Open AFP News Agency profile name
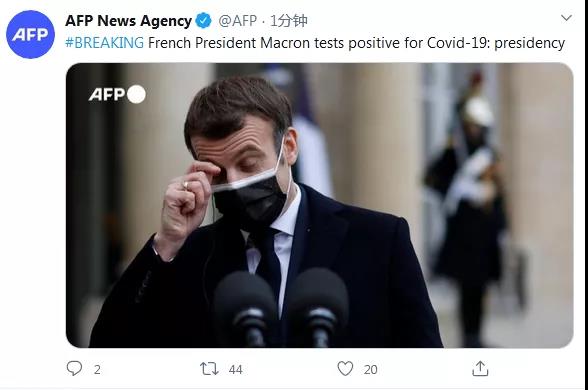This screenshot has height=390, width=588. coord(128,21)
